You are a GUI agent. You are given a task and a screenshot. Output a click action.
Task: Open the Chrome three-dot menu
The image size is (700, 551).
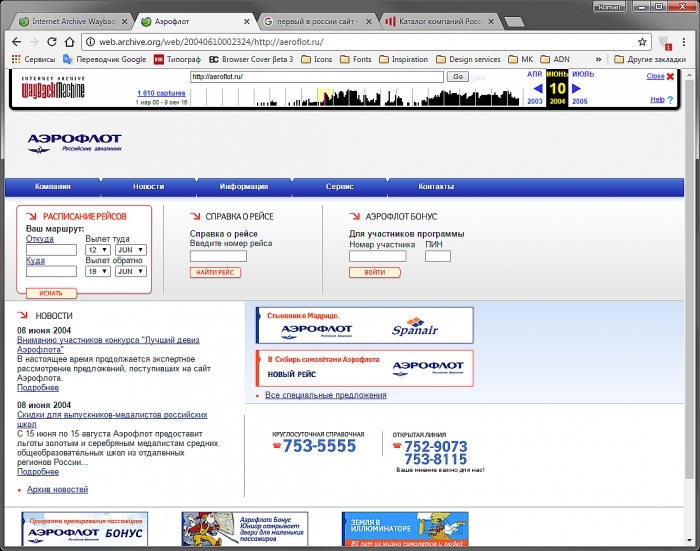point(683,42)
